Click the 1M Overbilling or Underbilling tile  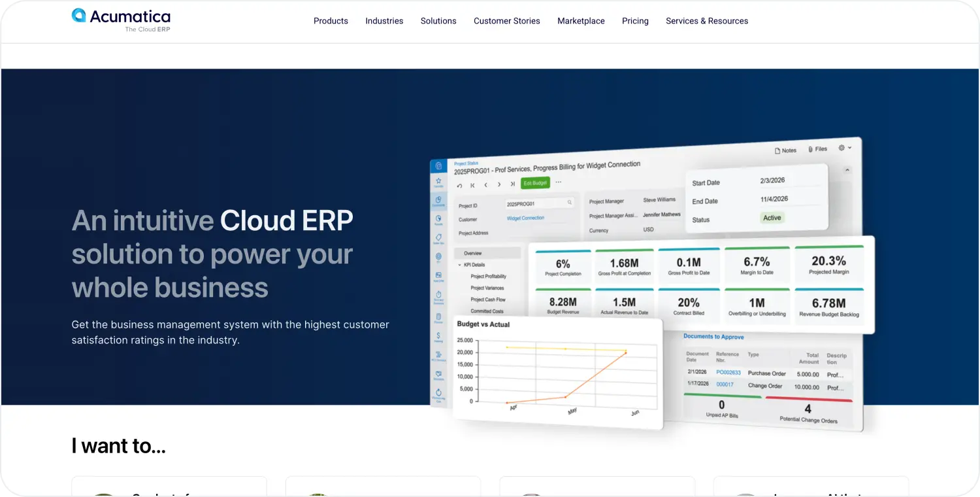point(758,306)
